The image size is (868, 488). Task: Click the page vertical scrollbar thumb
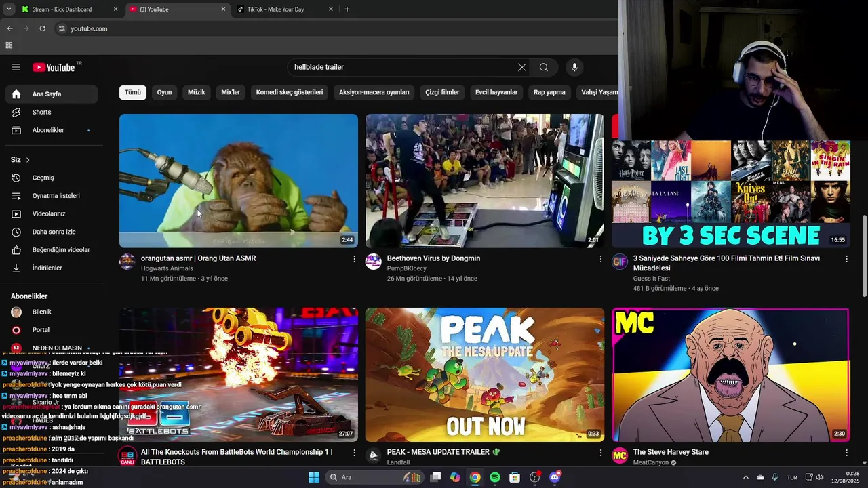864,256
